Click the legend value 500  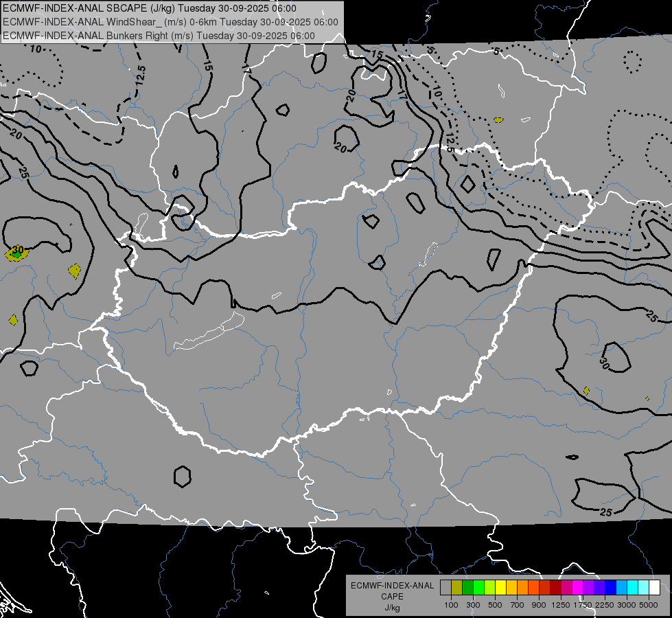pyautogui.click(x=495, y=605)
